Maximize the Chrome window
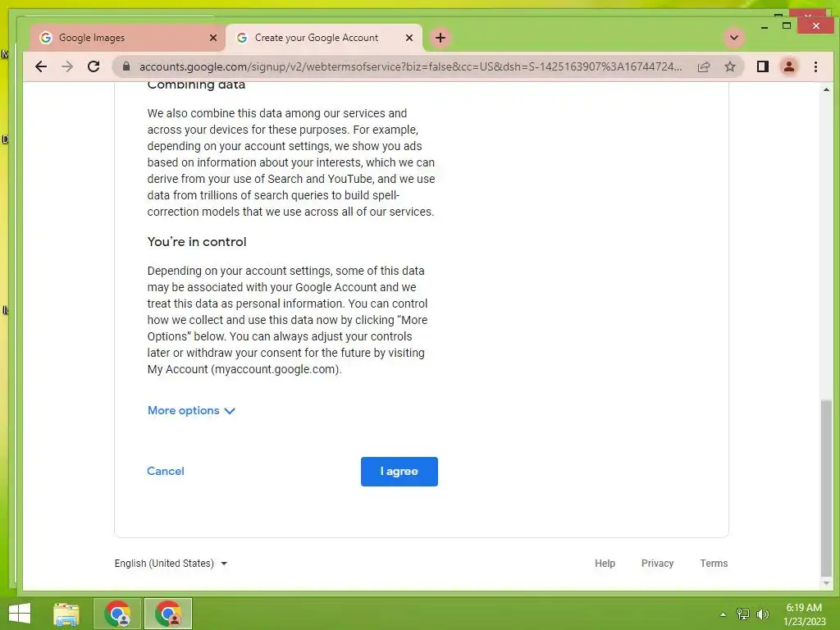The height and width of the screenshot is (630, 840). [x=787, y=25]
